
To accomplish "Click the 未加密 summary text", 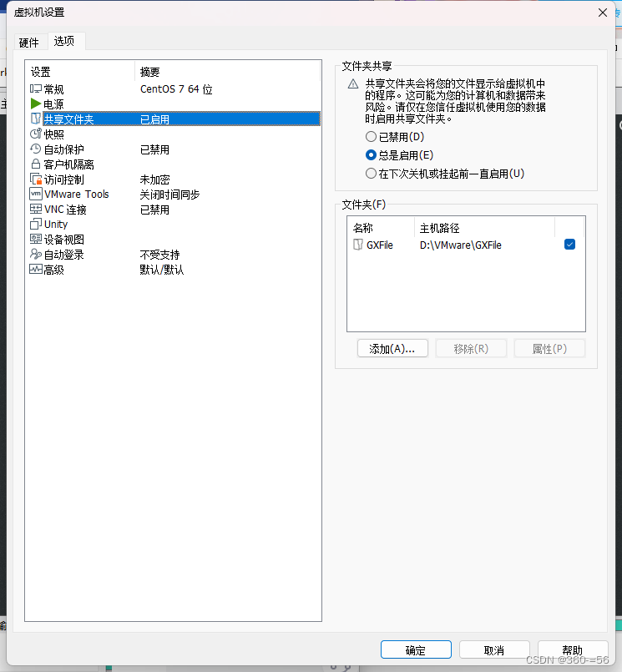I will [154, 179].
